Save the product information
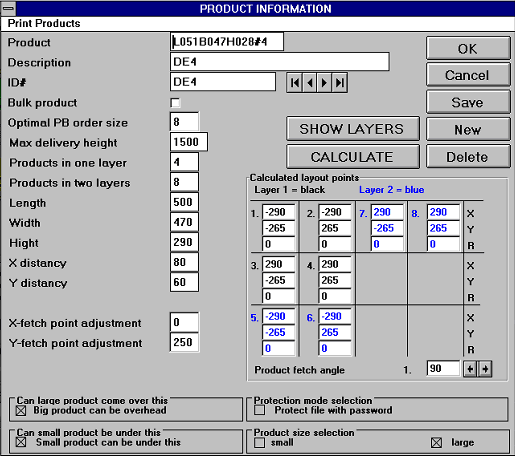The height and width of the screenshot is (456, 515). click(468, 102)
